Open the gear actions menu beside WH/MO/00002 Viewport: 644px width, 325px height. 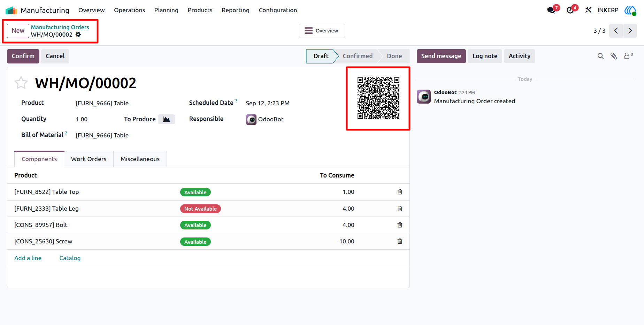click(78, 35)
